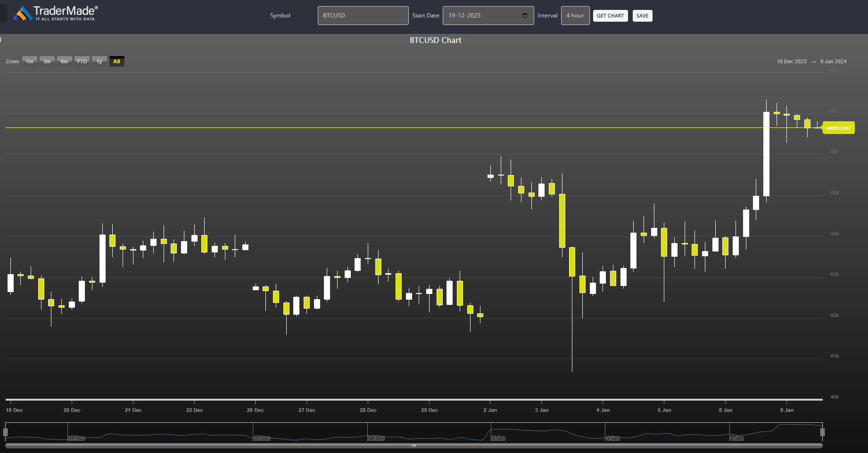The height and width of the screenshot is (453, 868).
Task: Click the 2 Jan x-axis label
Action: [x=490, y=410]
